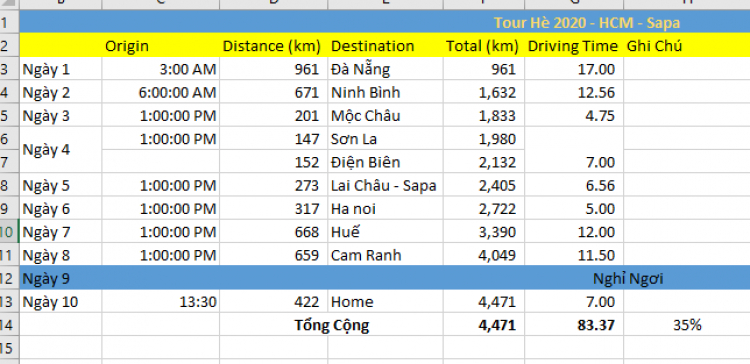Select the 'Đà Nẵng' destination cell
Image resolution: width=750 pixels, height=364 pixels.
click(386, 69)
